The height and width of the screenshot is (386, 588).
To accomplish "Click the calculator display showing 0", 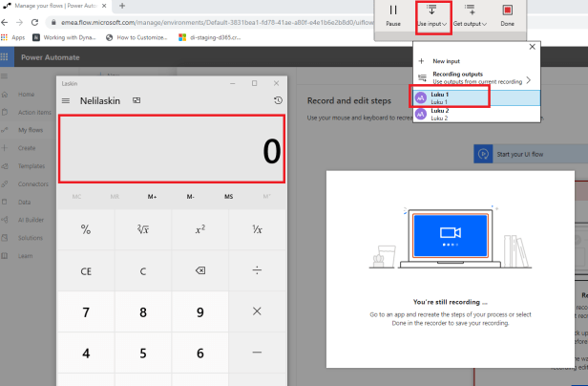I will 172,149.
